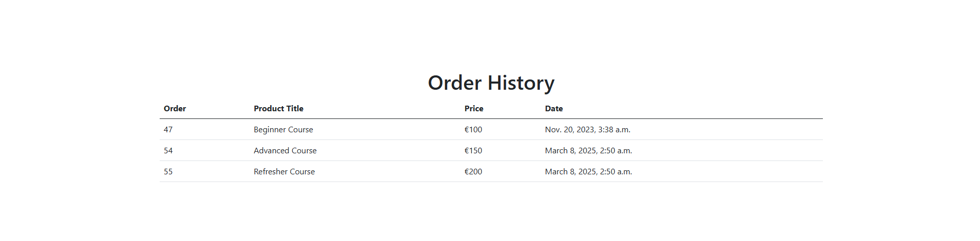
Task: Select order number 55
Action: (168, 172)
